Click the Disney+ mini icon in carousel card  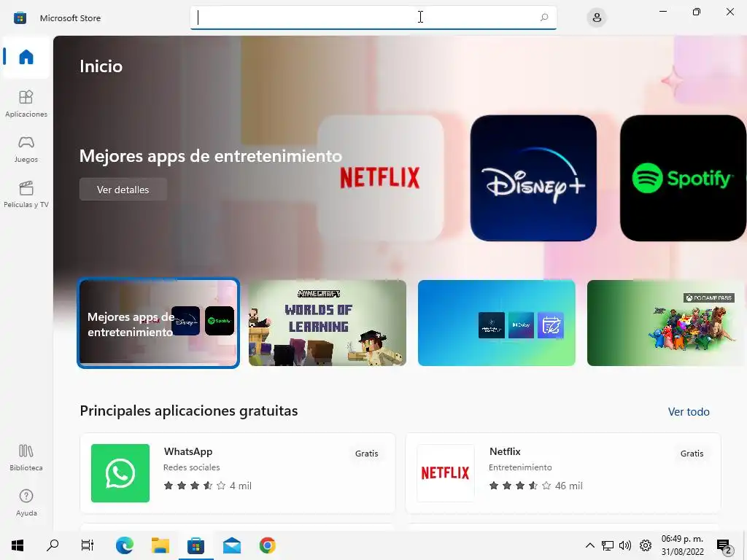tap(185, 321)
